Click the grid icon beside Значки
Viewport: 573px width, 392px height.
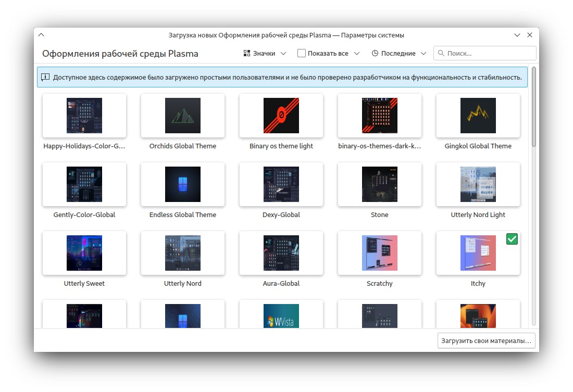pos(247,53)
